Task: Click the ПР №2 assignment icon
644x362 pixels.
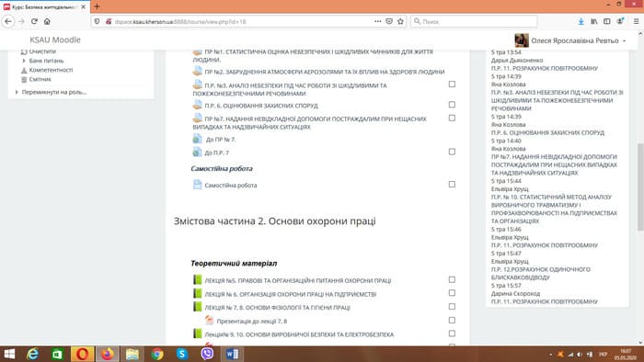Action: click(x=197, y=71)
